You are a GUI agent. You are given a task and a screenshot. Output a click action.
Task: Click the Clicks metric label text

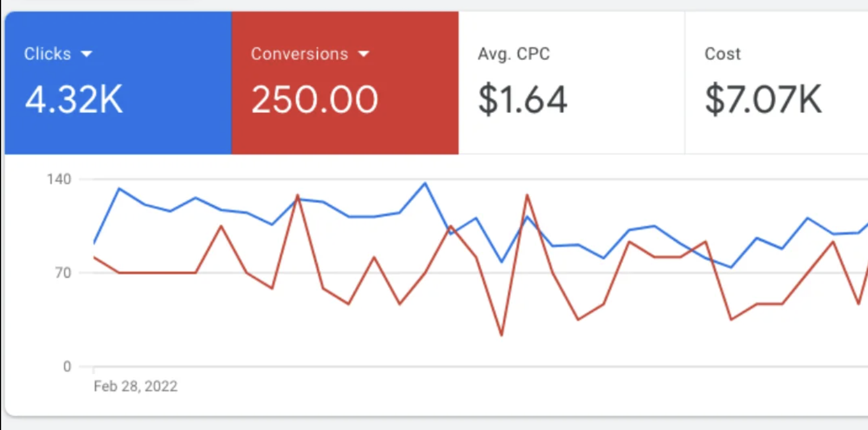point(48,54)
